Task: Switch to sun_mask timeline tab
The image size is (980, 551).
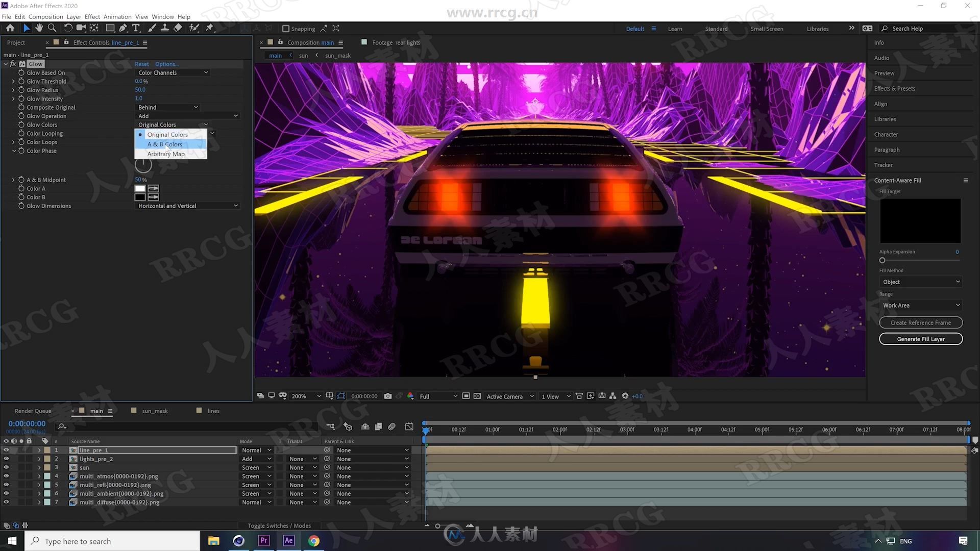Action: point(155,411)
